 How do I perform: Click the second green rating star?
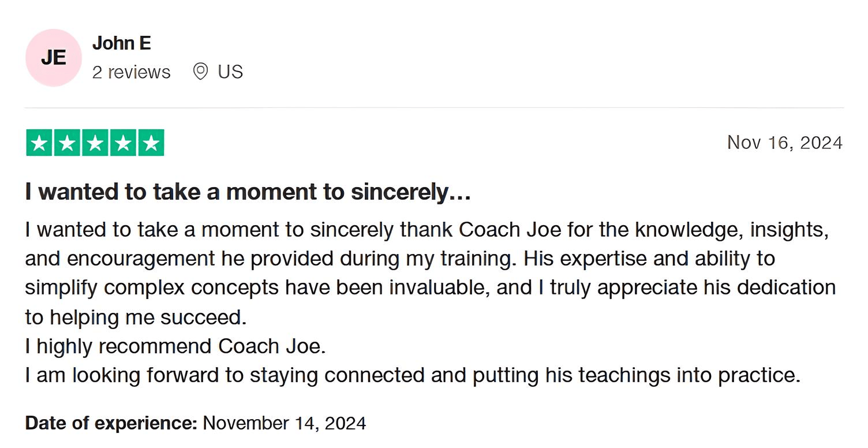(67, 143)
